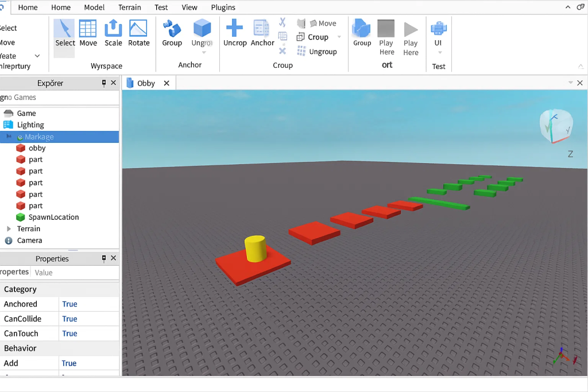Viewport: 588px width, 392px height.
Task: Click the blue Group icon near Play Here
Action: click(362, 28)
